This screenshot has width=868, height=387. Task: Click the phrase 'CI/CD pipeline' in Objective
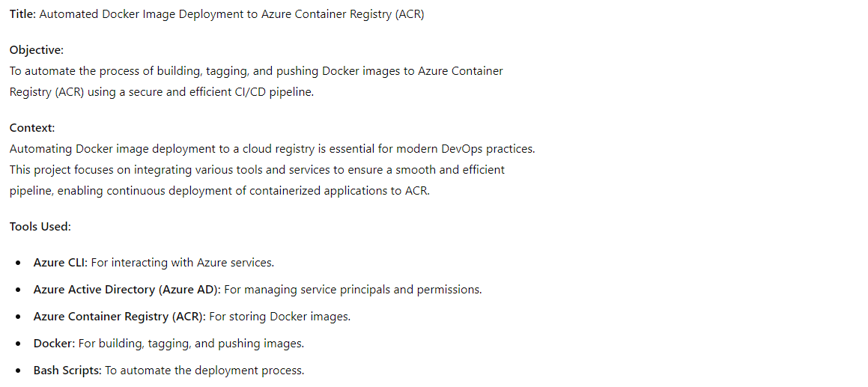coord(270,93)
